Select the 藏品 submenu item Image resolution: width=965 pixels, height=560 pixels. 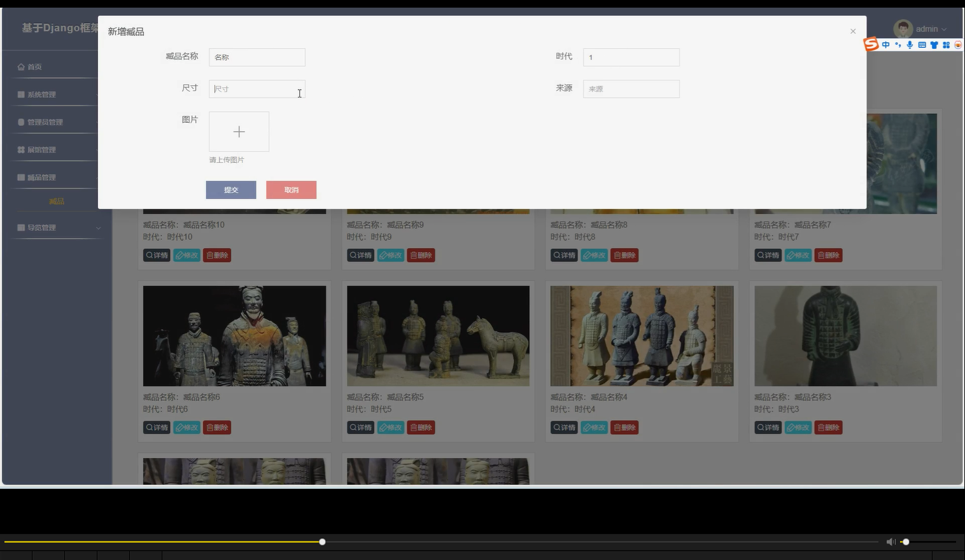click(x=57, y=201)
